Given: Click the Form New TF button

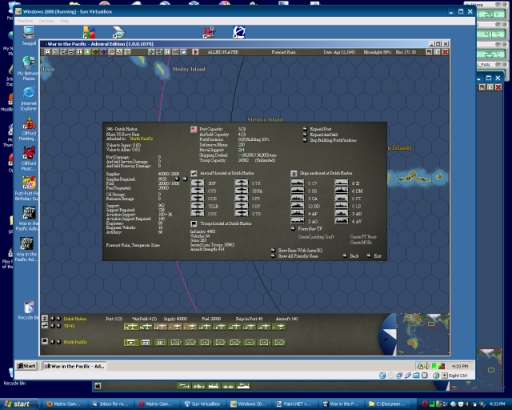Looking at the screenshot, I should (x=307, y=229).
